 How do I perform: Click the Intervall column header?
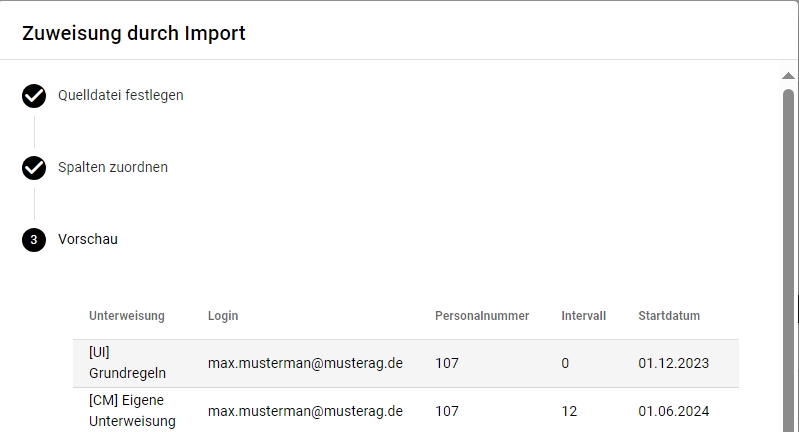pyautogui.click(x=584, y=316)
